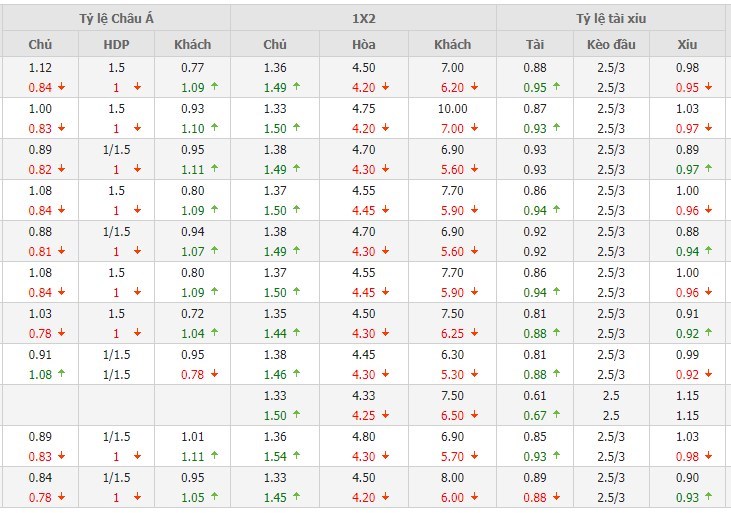Click the Kèo đầu column header
This screenshot has width=731, height=513.
pos(610,44)
